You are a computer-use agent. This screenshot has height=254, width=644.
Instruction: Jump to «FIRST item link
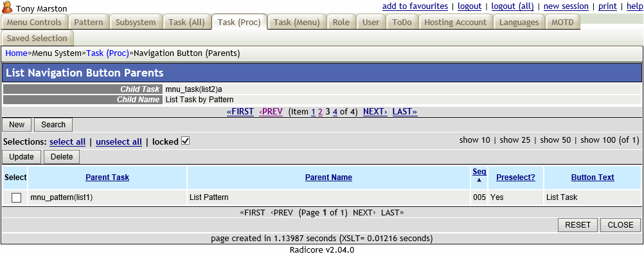[x=240, y=112]
